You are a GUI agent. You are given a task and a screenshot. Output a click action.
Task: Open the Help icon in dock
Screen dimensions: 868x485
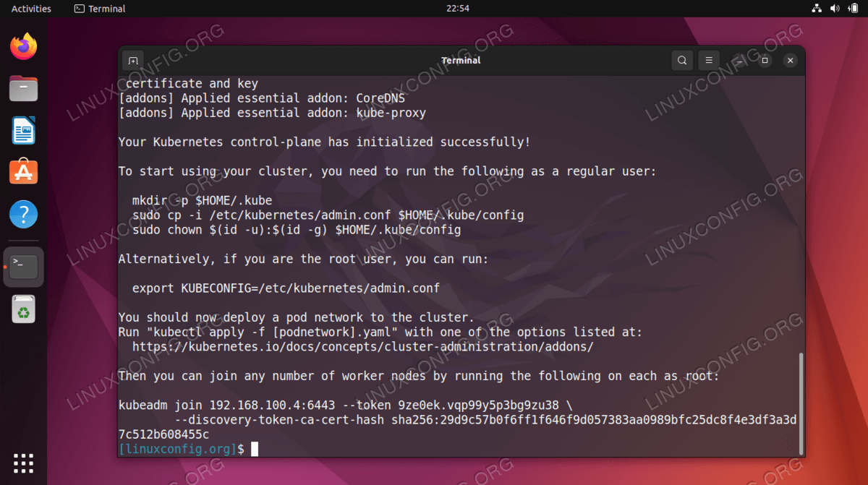pos(23,215)
